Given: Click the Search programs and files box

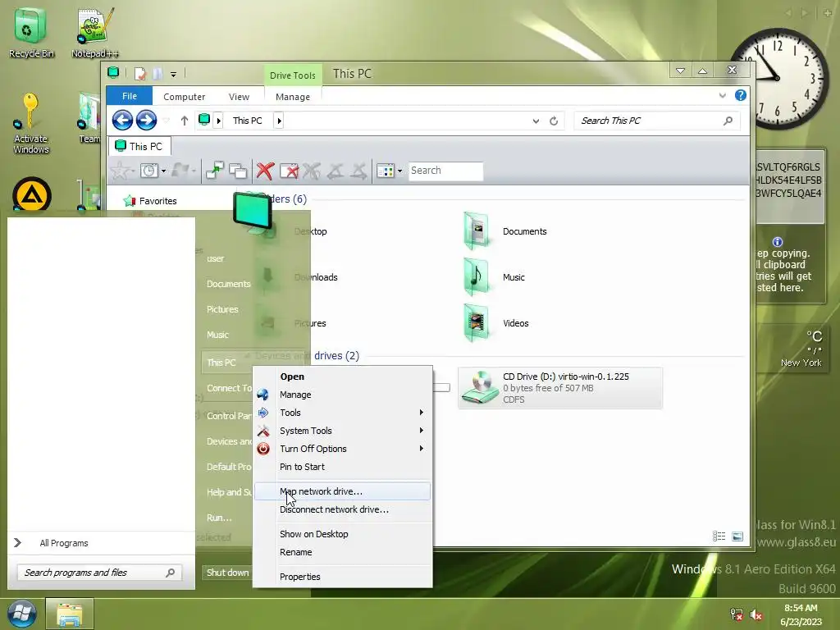Looking at the screenshot, I should 99,573.
